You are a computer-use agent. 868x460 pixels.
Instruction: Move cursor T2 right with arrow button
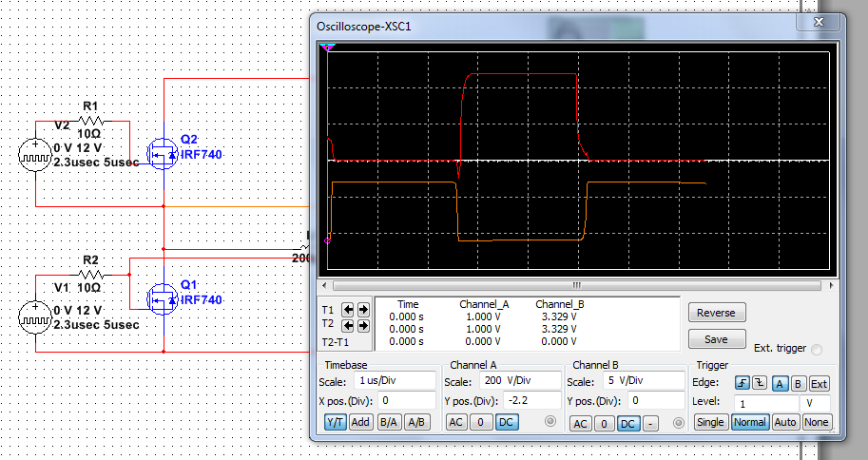pyautogui.click(x=363, y=325)
